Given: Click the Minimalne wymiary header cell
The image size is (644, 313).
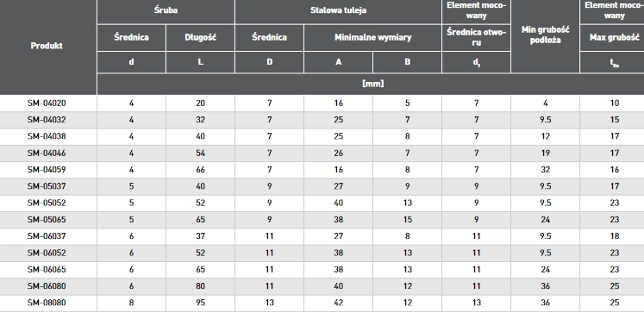Looking at the screenshot, I should (x=372, y=38).
